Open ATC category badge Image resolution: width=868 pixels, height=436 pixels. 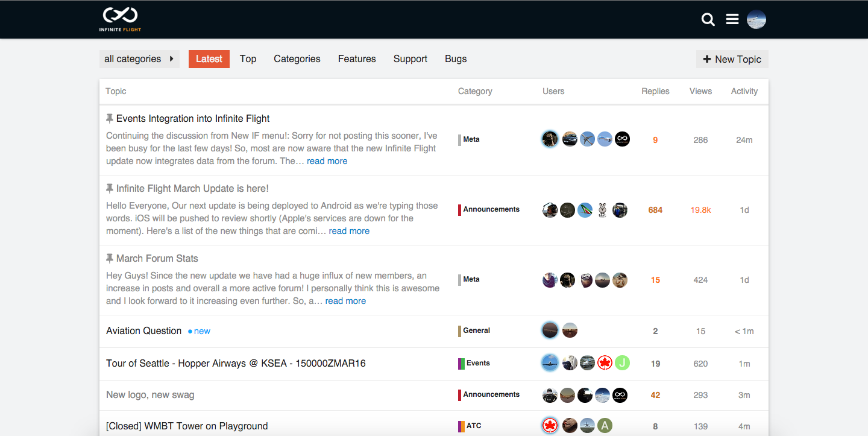(470, 426)
